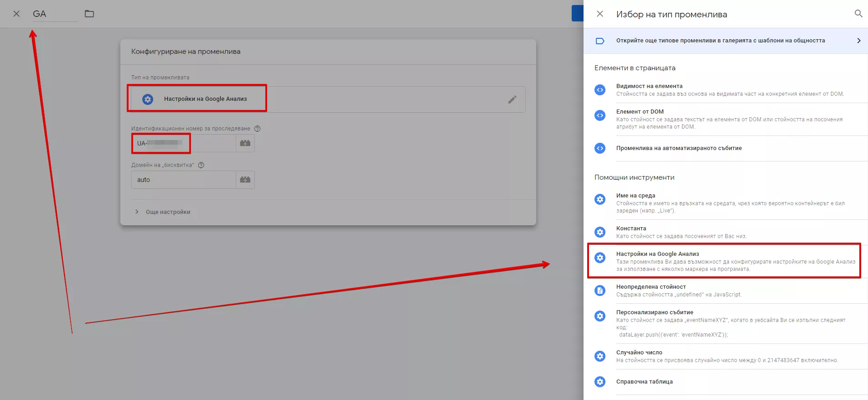
Task: Select Константа variable type
Action: pyautogui.click(x=726, y=232)
